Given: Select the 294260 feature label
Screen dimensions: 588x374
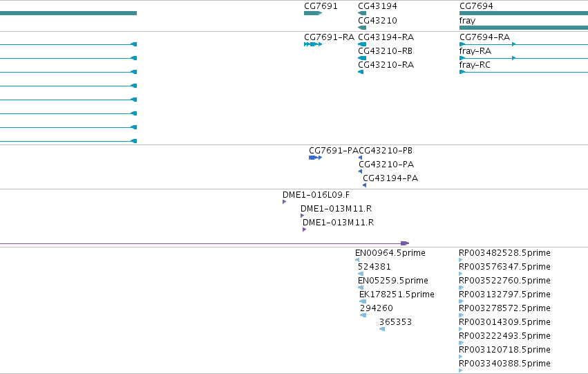Looking at the screenshot, I should click(377, 308).
